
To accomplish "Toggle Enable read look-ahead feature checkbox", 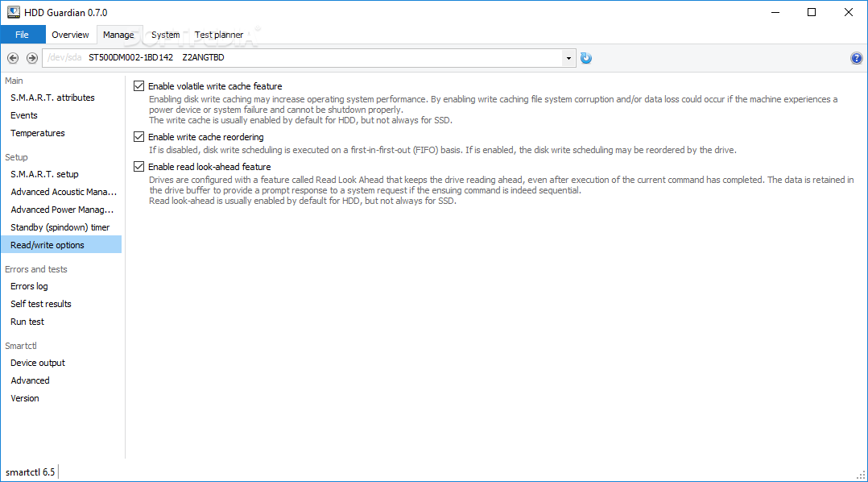I will pyautogui.click(x=139, y=167).
